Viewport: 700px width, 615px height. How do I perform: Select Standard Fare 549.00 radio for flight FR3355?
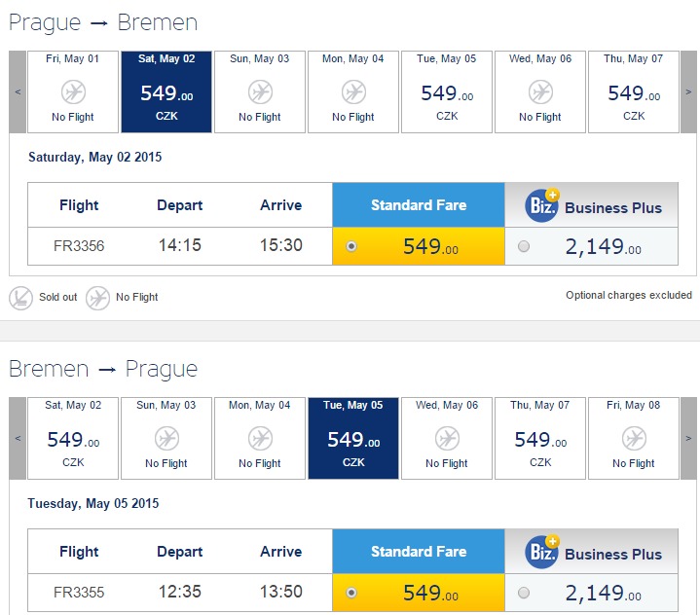pyautogui.click(x=351, y=593)
